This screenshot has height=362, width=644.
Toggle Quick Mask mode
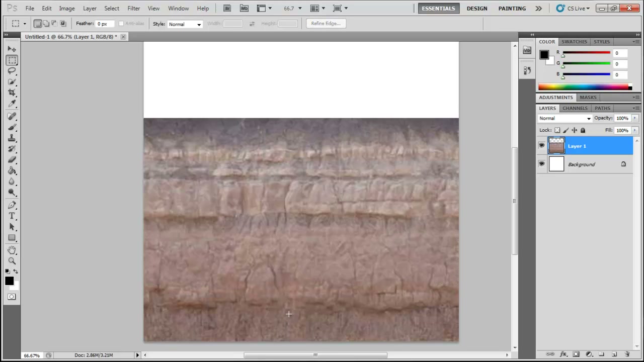coord(12,297)
